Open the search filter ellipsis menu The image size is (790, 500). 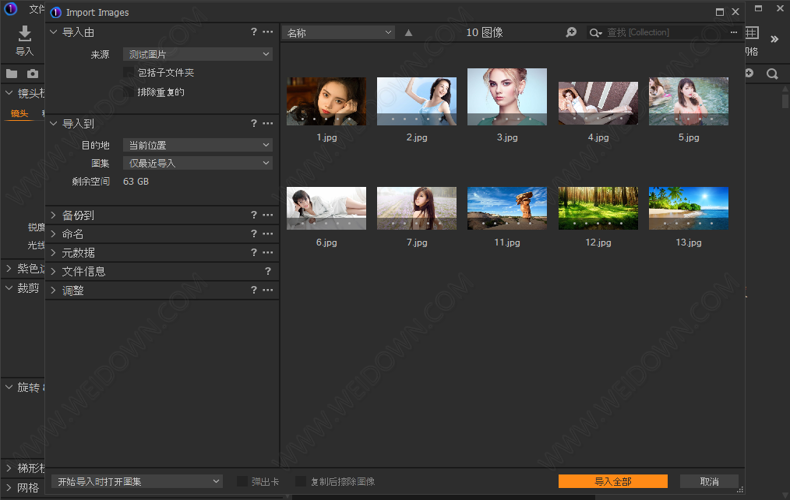click(734, 32)
